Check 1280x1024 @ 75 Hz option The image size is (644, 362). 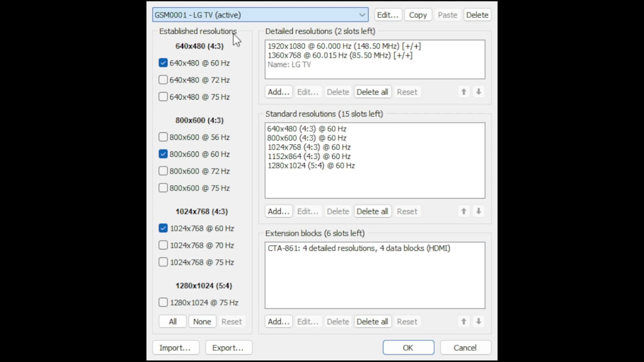coord(163,302)
